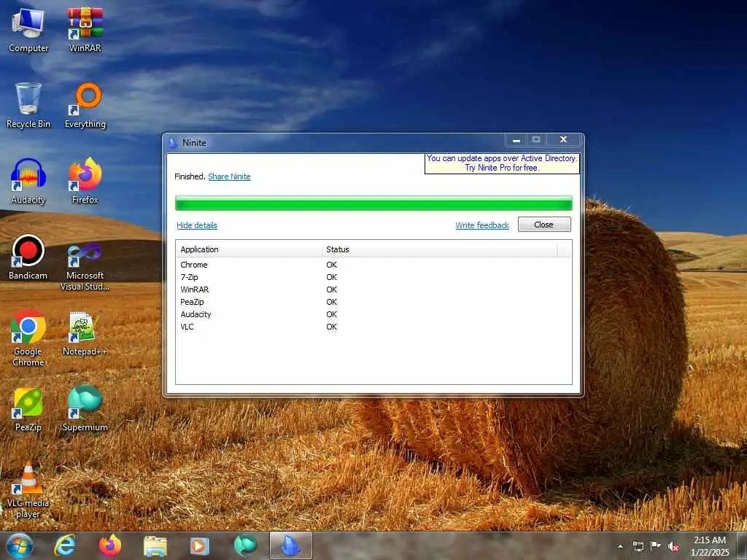Click the green installation progress bar
The height and width of the screenshot is (560, 747).
[x=373, y=203]
